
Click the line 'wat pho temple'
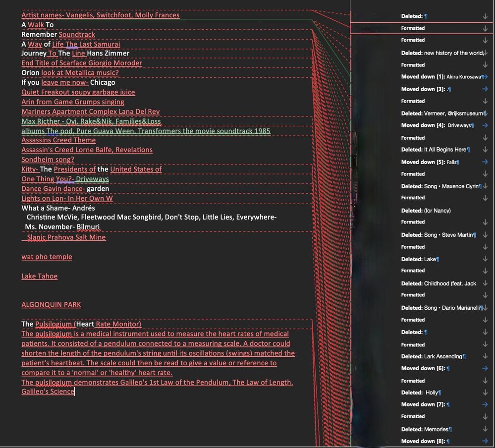47,257
